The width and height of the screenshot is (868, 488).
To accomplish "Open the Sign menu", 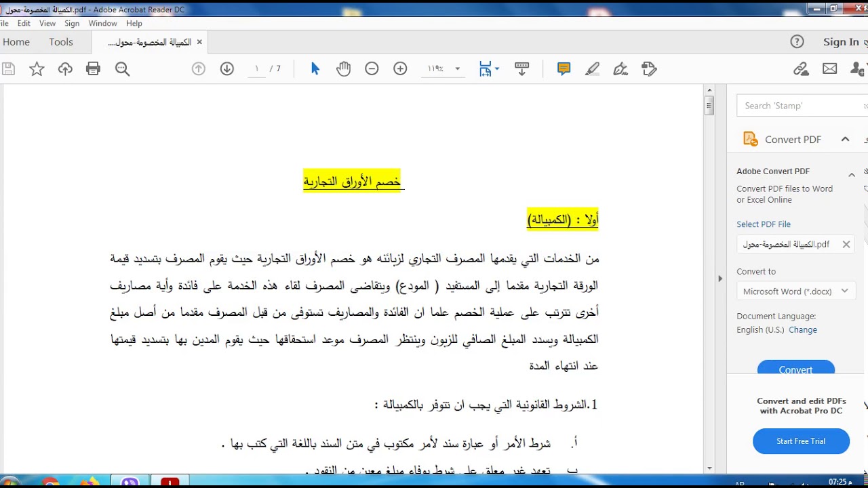I will tap(72, 23).
